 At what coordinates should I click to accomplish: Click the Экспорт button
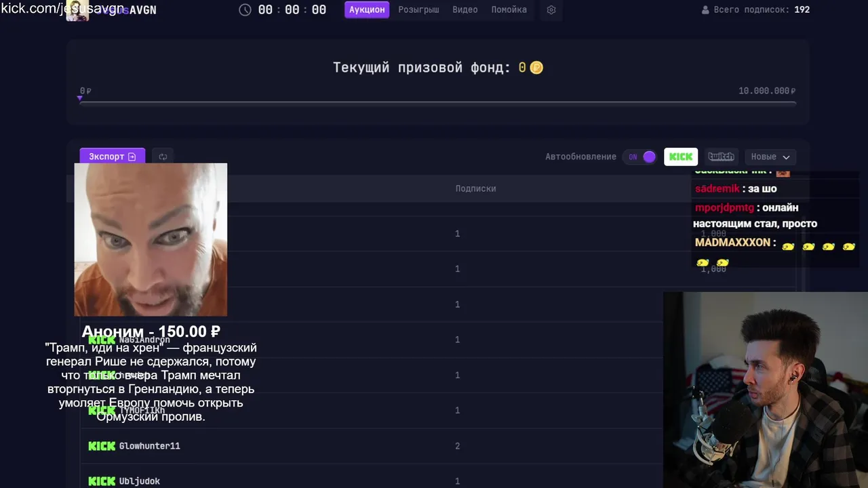click(112, 157)
